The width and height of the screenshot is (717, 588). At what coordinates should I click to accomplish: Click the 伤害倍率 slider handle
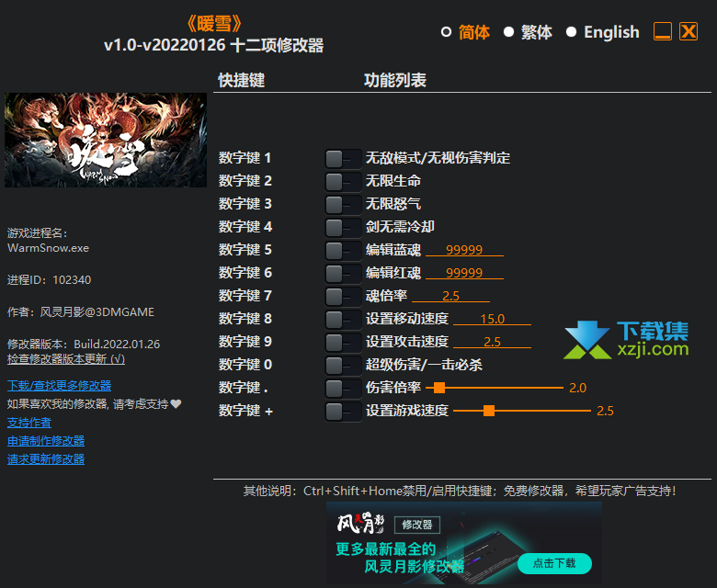click(x=439, y=388)
